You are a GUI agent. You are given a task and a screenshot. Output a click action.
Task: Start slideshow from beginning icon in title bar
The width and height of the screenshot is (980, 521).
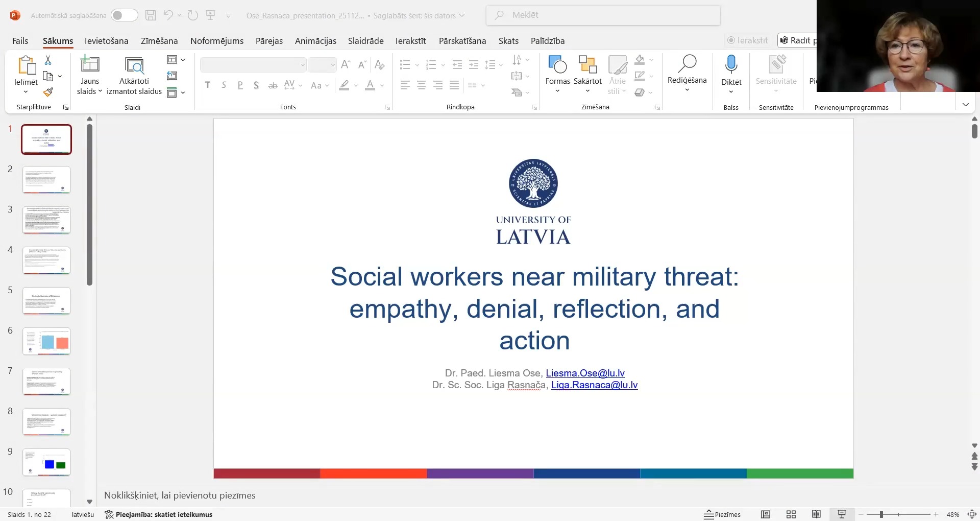coord(210,15)
